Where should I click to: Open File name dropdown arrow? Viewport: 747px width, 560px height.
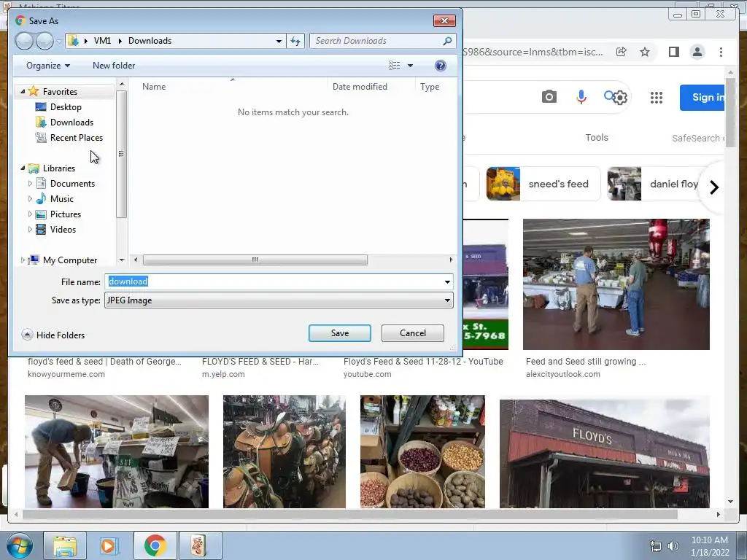(x=447, y=282)
